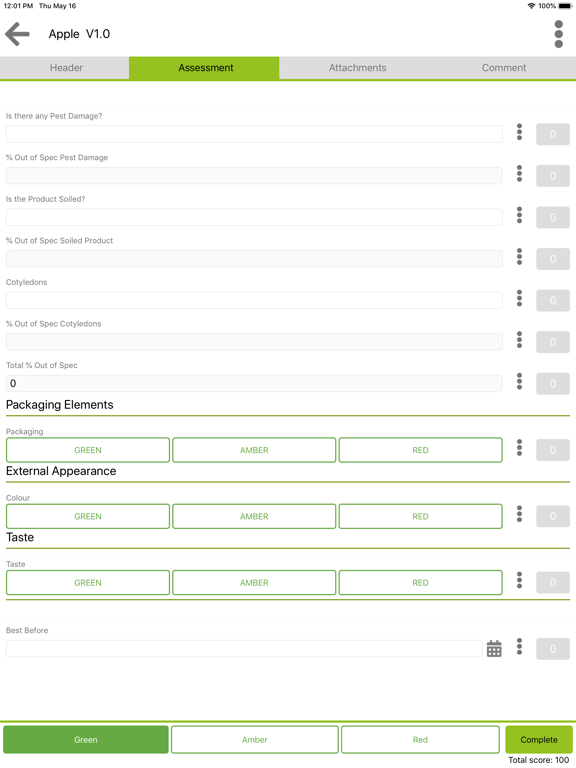Screen dimensions: 576x768
Task: Open the top-right overflow menu
Action: (x=558, y=34)
